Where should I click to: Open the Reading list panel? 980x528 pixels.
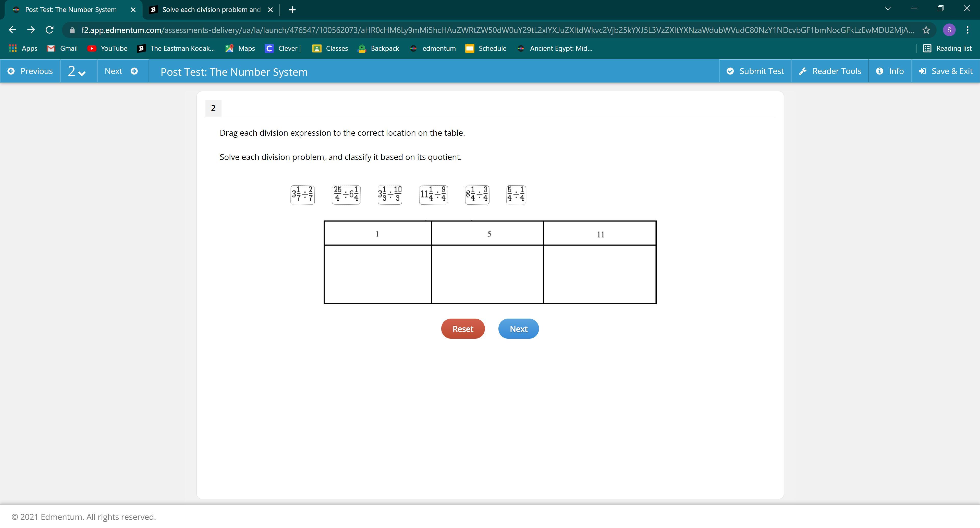click(947, 48)
